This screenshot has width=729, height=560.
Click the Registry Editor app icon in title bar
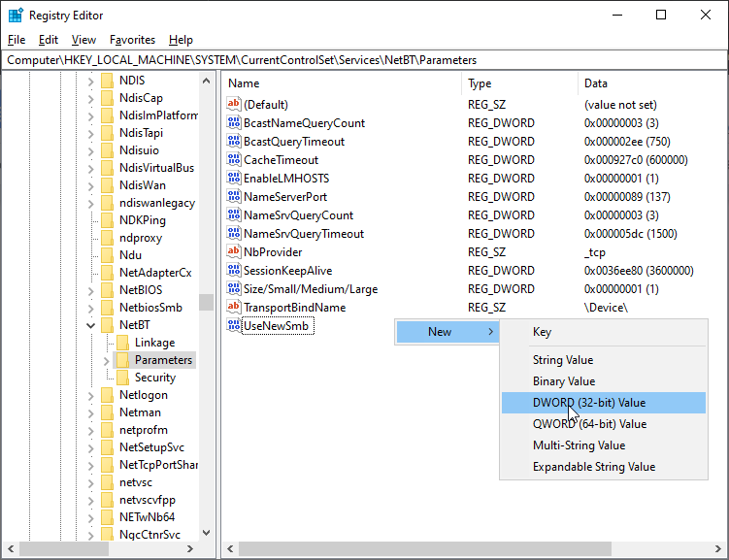[16, 16]
